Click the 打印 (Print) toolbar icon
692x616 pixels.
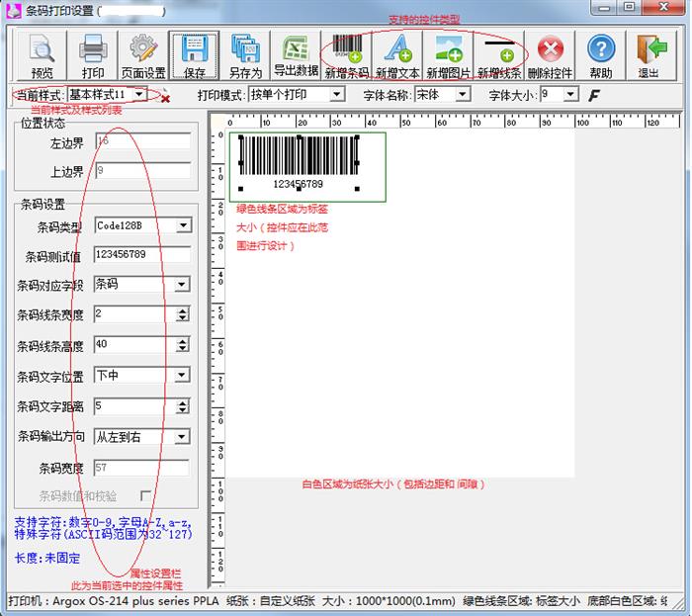click(x=93, y=54)
